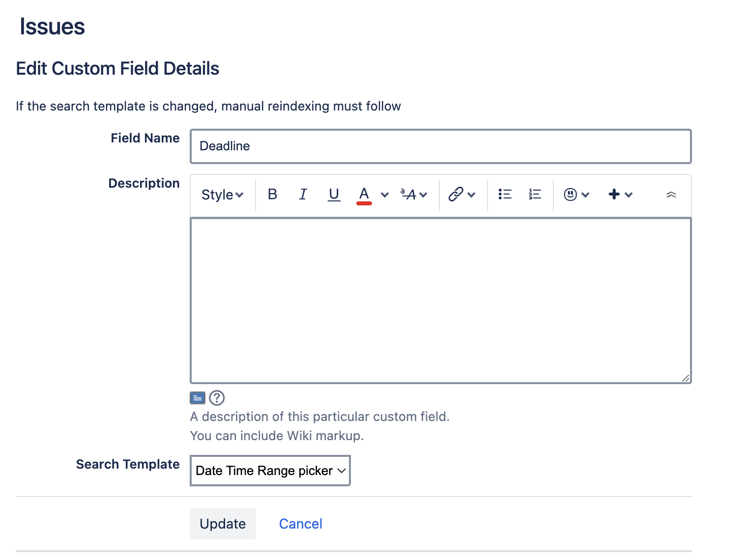Insert a bullet list
Screen dimensions: 748x560
coord(505,195)
